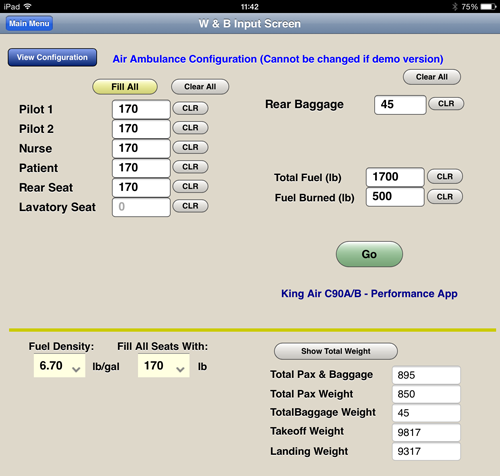Select the Lavatory Seat weight field
500x476 pixels.
coord(141,207)
